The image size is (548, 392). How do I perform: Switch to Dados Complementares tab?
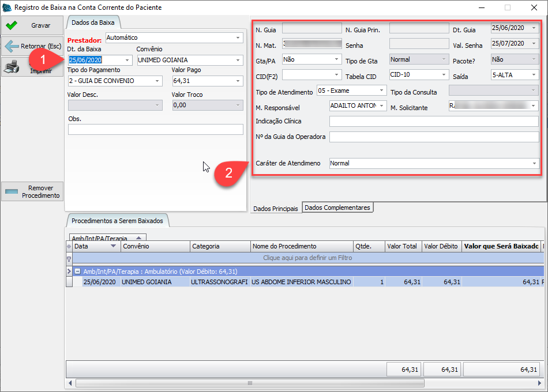pos(337,208)
